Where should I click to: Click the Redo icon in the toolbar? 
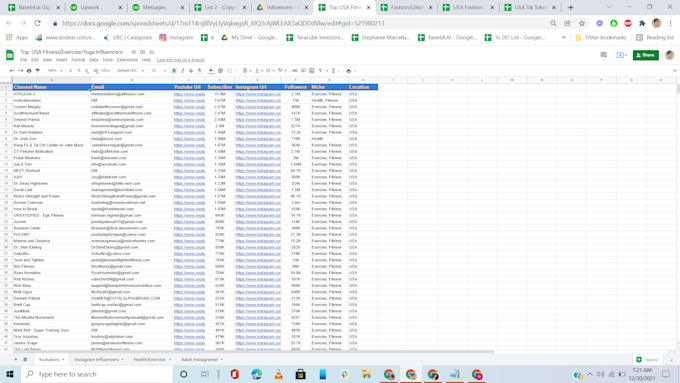pyautogui.click(x=20, y=70)
